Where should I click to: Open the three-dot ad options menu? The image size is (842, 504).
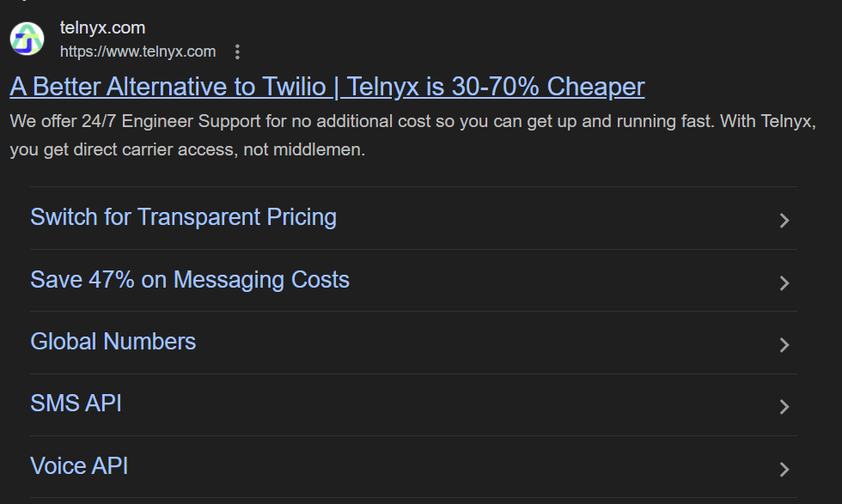pos(238,52)
